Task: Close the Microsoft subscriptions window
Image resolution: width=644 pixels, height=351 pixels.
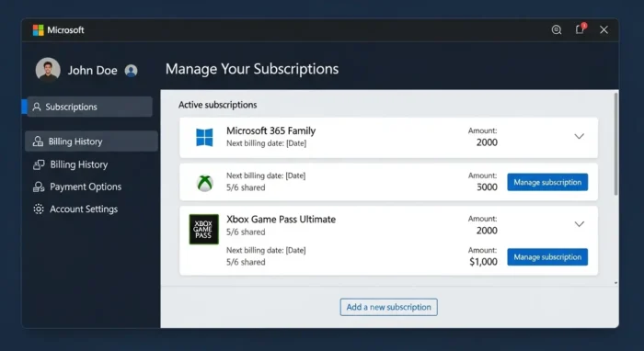Action: coord(604,29)
